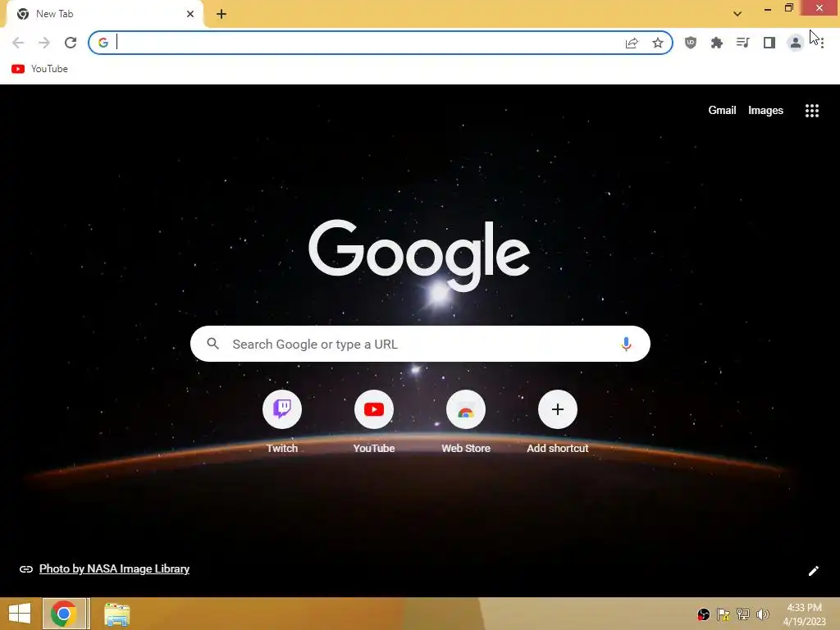
Task: Click the magnifier icon in search box
Action: [212, 344]
